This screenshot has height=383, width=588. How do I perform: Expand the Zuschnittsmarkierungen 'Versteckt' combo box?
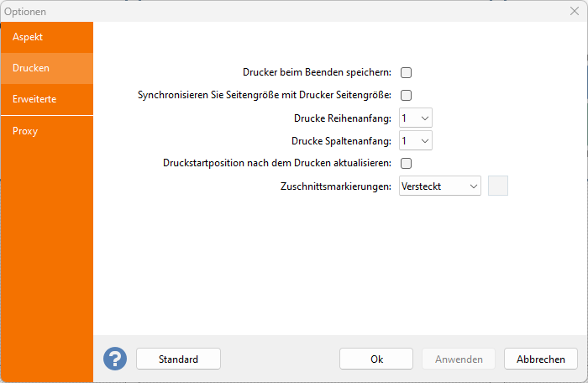(439, 186)
